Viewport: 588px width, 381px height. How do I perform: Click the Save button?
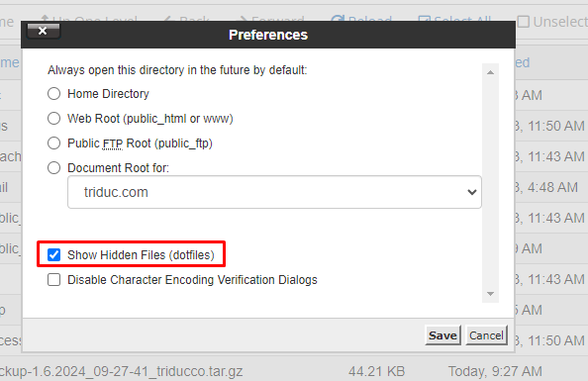tap(442, 335)
